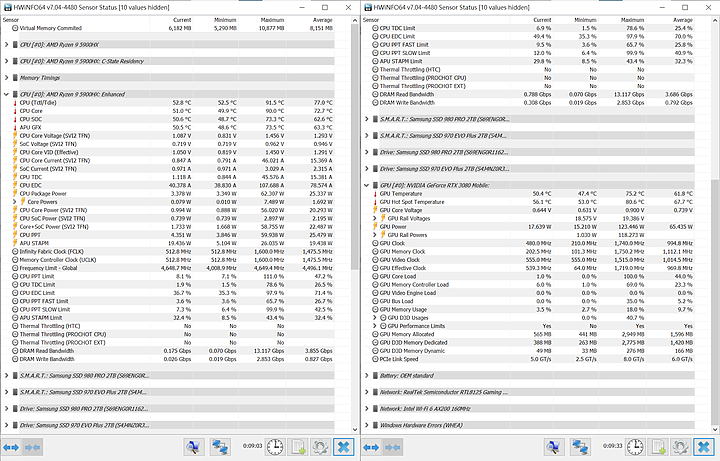Expand Network: Intel Wi-Fi 6 AX200 group
This screenshot has width=720, height=461.
pos(366,409)
